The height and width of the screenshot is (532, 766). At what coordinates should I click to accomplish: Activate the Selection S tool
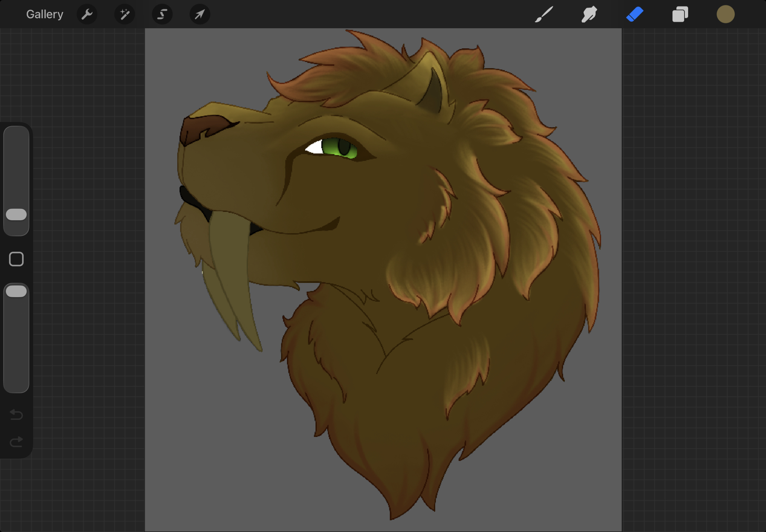tap(162, 15)
